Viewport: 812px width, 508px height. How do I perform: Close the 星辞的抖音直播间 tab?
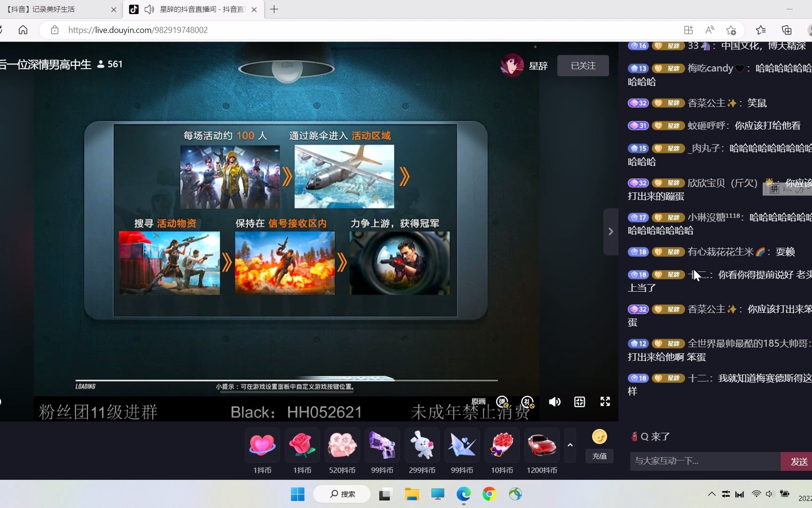point(254,9)
